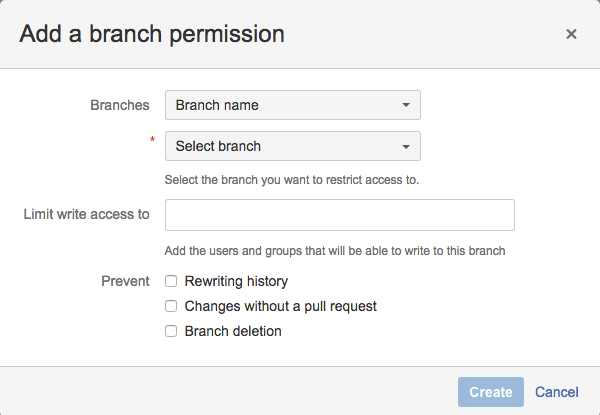Click the dialog title Add a branch permission
Image resolution: width=600 pixels, height=415 pixels.
coord(152,34)
